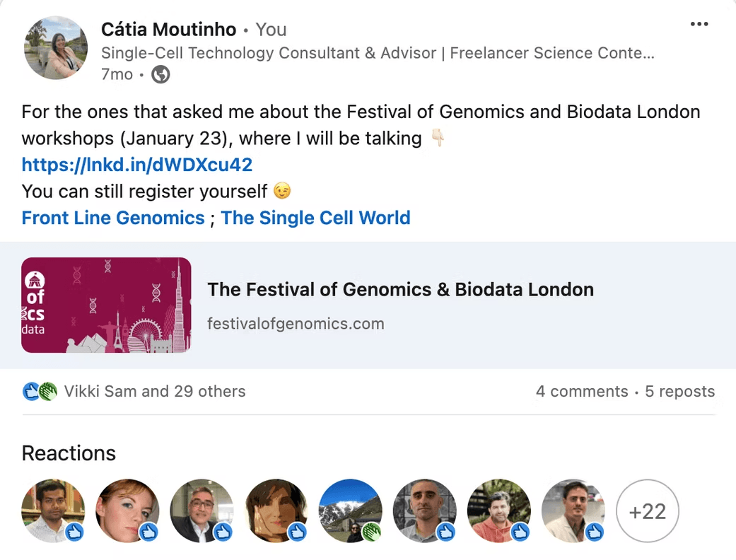Click the Festival of Genomics preview thumbnail
The width and height of the screenshot is (736, 560).
pos(106,305)
